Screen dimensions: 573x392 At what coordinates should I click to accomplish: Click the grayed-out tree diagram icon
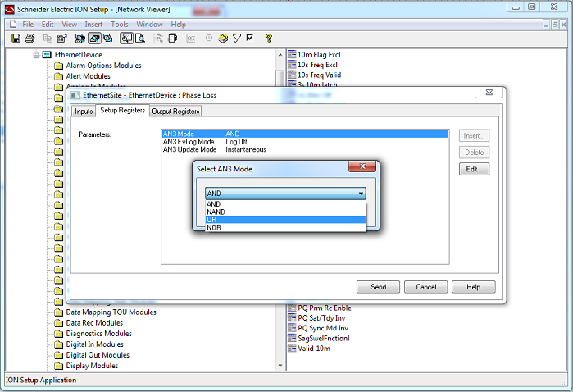[158, 38]
